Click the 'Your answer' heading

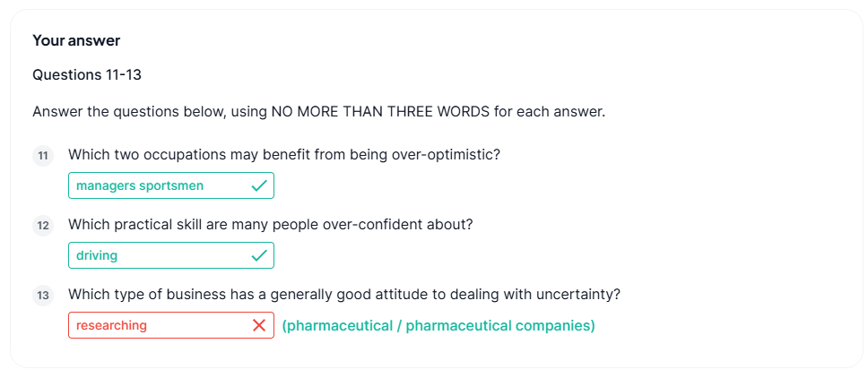pyautogui.click(x=76, y=40)
